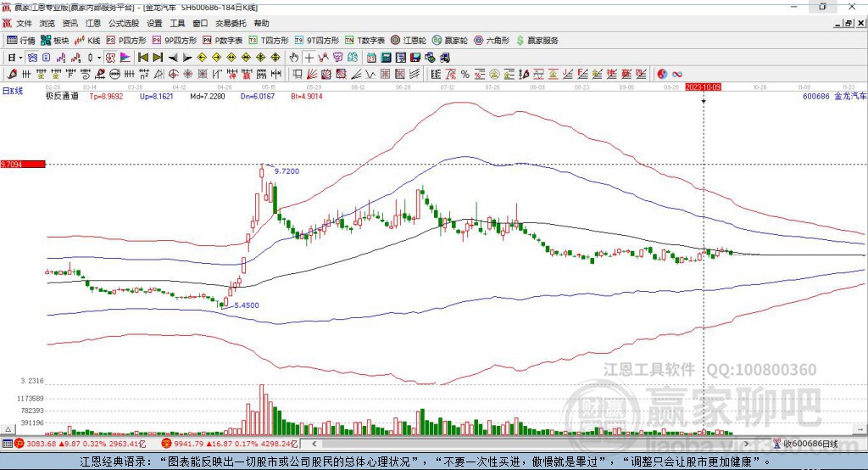Click the red floppy save icon
The width and height of the screenshot is (868, 470).
pos(415,58)
